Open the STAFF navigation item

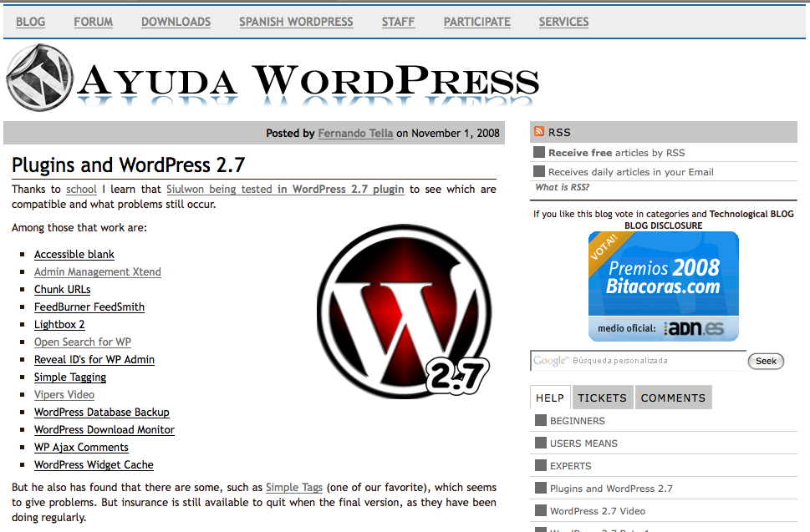[398, 22]
